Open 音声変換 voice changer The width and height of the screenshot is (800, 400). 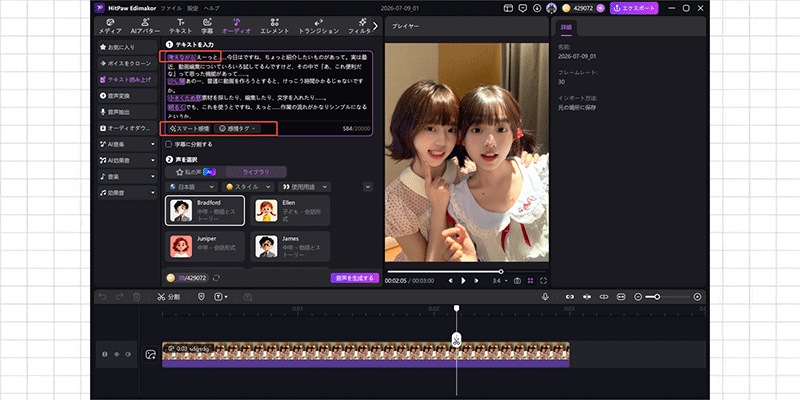coord(128,96)
